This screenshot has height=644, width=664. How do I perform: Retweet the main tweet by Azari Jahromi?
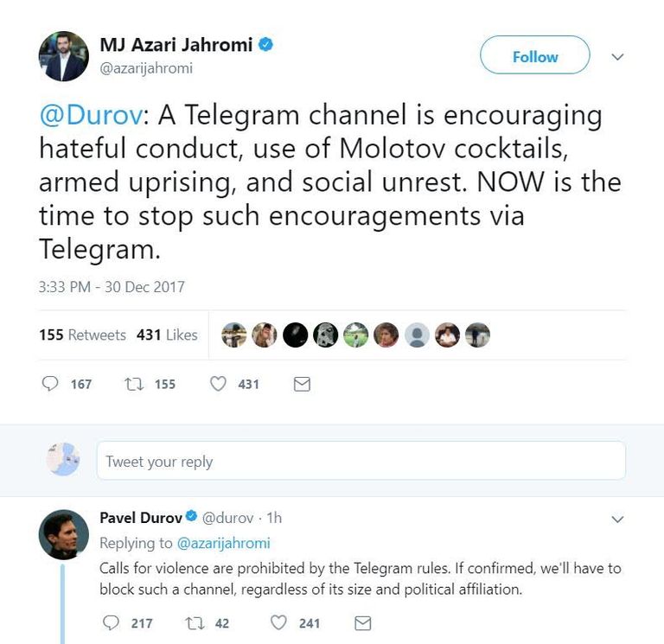coord(134,384)
